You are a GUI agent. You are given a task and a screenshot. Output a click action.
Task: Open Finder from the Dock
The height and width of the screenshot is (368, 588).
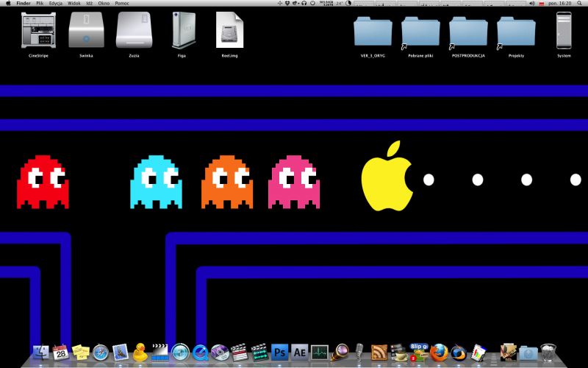click(x=41, y=353)
